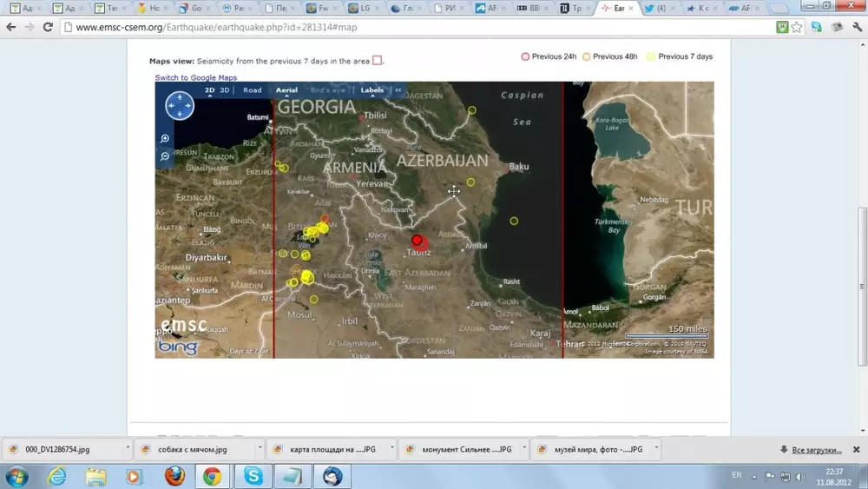The height and width of the screenshot is (489, 868).
Task: Zoom in on the Bing map
Action: pyautogui.click(x=165, y=139)
